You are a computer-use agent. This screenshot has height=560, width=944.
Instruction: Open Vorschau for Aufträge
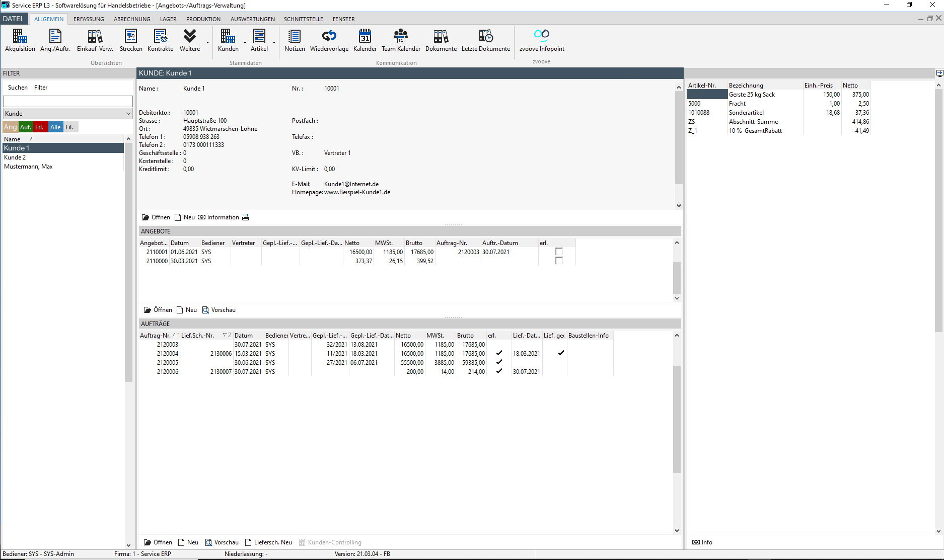pos(222,542)
